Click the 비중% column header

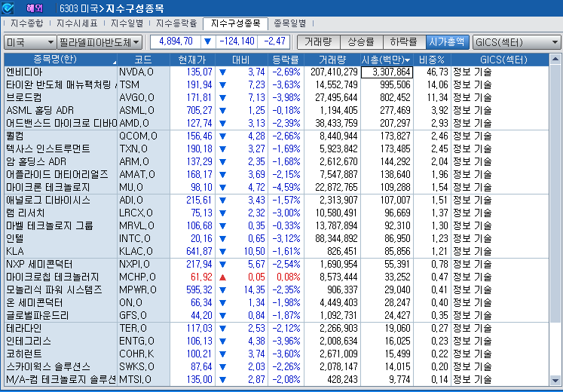click(432, 60)
